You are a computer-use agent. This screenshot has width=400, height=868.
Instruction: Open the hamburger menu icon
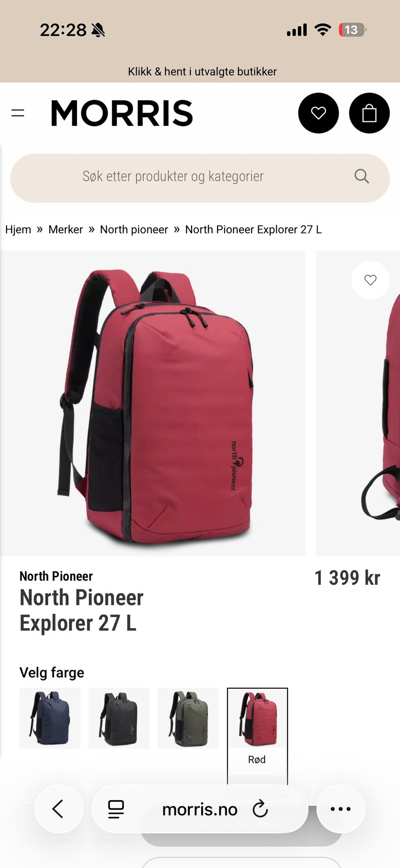pyautogui.click(x=17, y=113)
